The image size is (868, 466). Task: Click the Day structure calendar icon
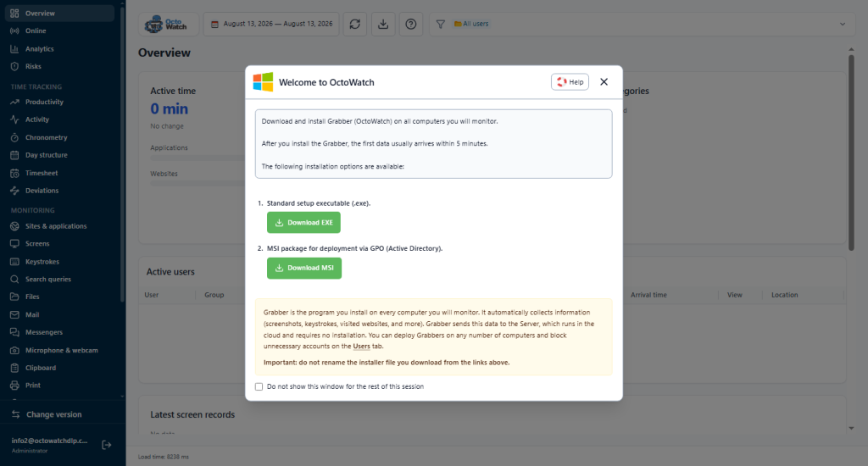coord(14,155)
